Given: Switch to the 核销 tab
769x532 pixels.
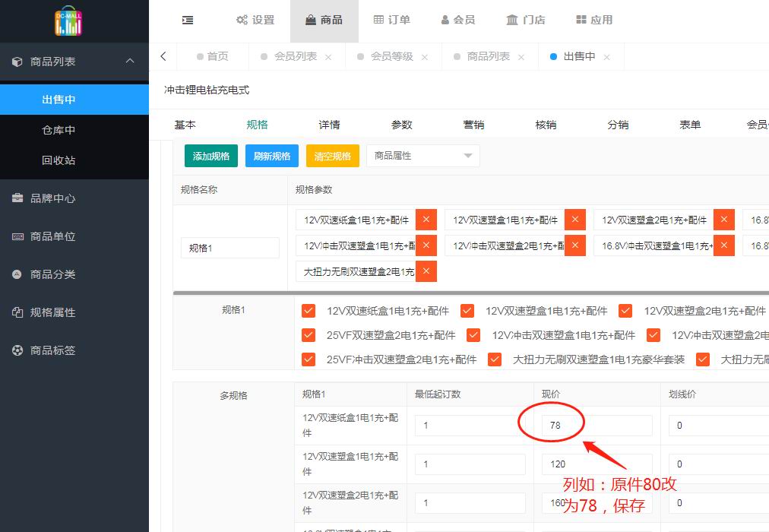Looking at the screenshot, I should point(546,125).
